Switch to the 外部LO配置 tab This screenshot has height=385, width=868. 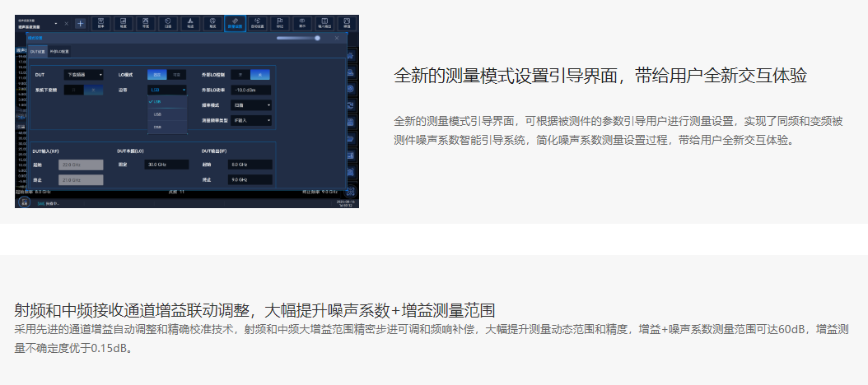pos(59,52)
